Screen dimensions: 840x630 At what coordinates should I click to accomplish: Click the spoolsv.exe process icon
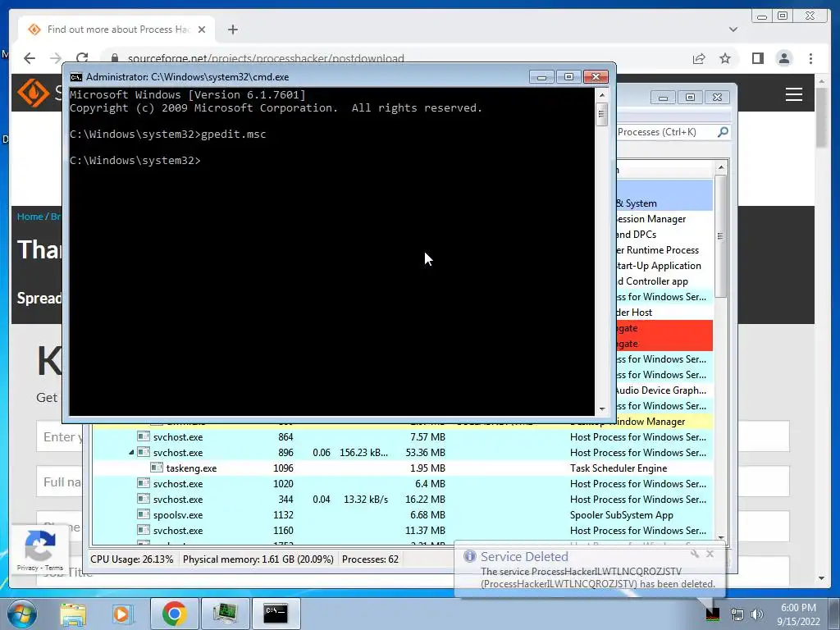click(143, 515)
